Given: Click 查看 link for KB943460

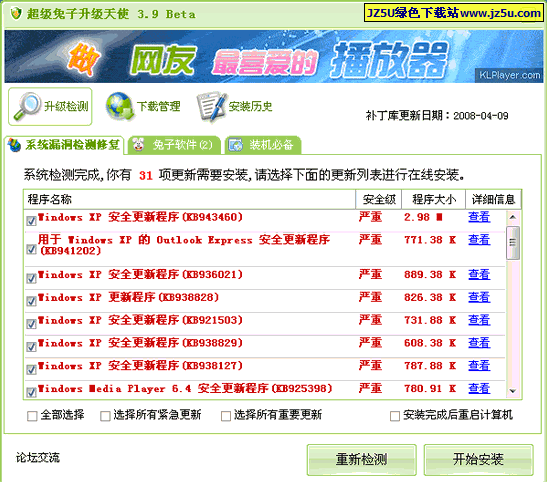Looking at the screenshot, I should 479,217.
